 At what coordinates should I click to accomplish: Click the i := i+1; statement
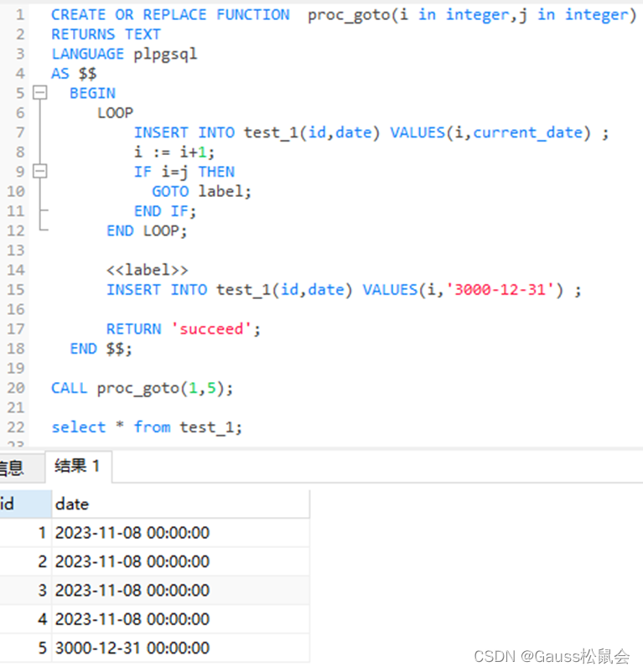pyautogui.click(x=174, y=152)
